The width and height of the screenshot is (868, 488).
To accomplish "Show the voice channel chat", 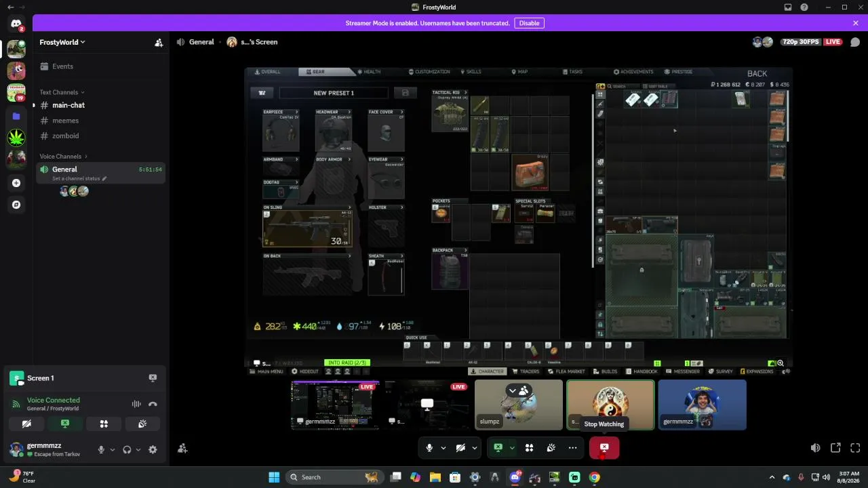I will (855, 42).
